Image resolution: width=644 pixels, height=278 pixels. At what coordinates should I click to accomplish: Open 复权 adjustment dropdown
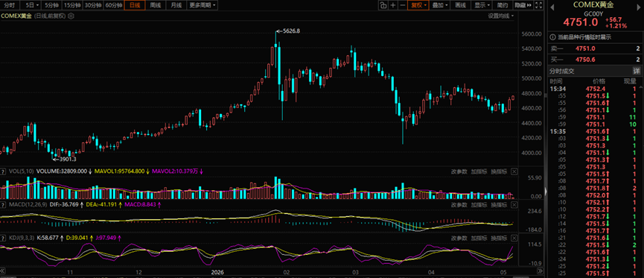point(418,5)
